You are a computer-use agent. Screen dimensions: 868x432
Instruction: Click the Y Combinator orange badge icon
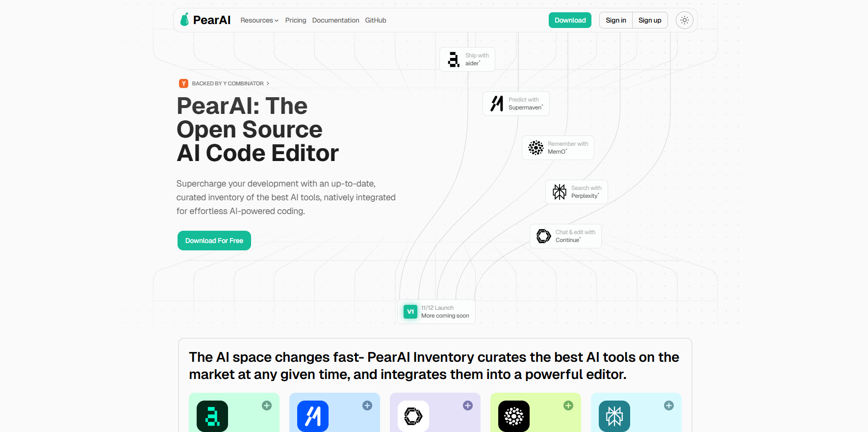point(183,83)
